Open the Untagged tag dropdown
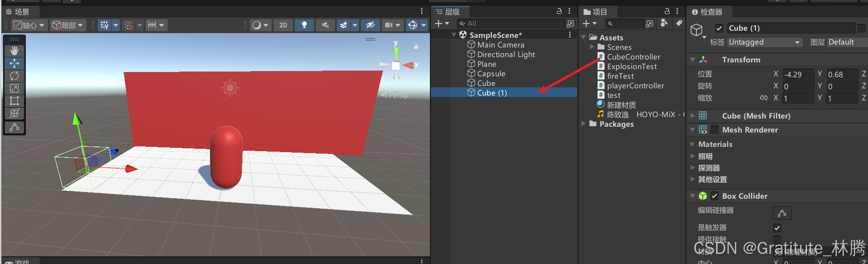The image size is (868, 264). pos(765,42)
